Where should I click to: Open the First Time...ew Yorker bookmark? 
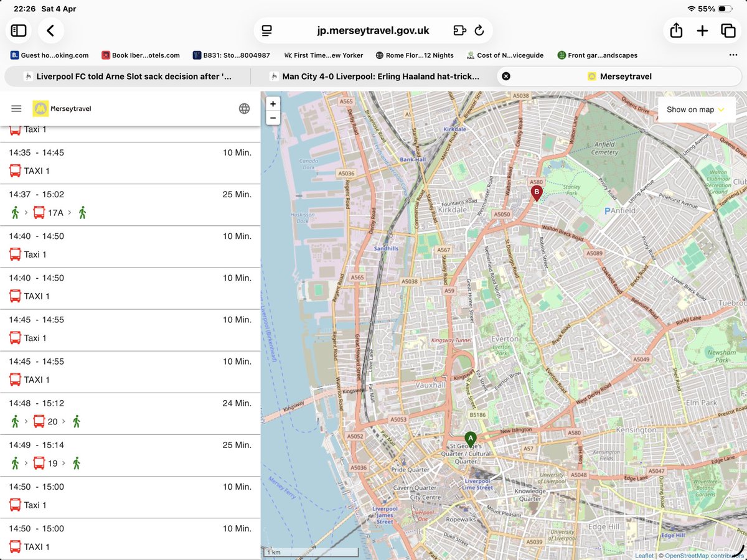coord(323,55)
